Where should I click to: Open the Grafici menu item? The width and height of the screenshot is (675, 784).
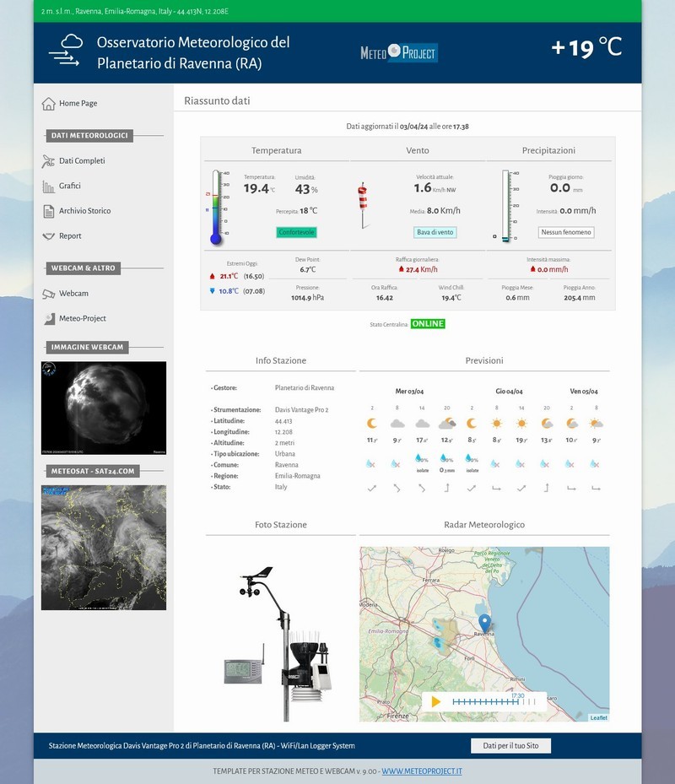coord(70,187)
